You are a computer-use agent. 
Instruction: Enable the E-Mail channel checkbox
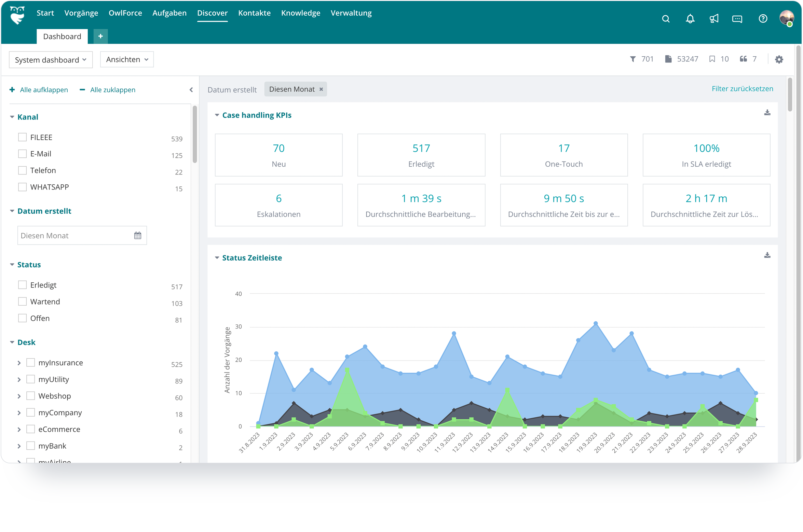coord(23,153)
